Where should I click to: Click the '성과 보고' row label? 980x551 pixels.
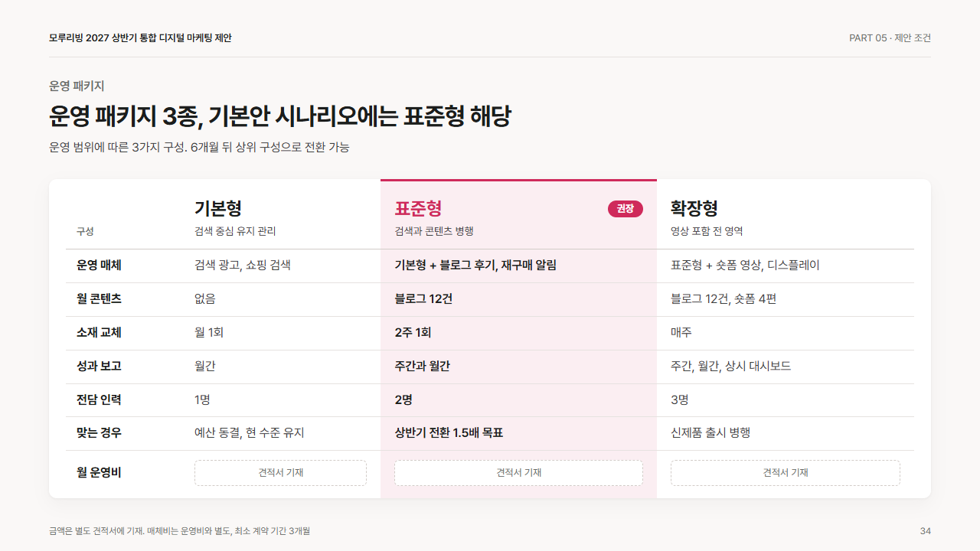(99, 367)
